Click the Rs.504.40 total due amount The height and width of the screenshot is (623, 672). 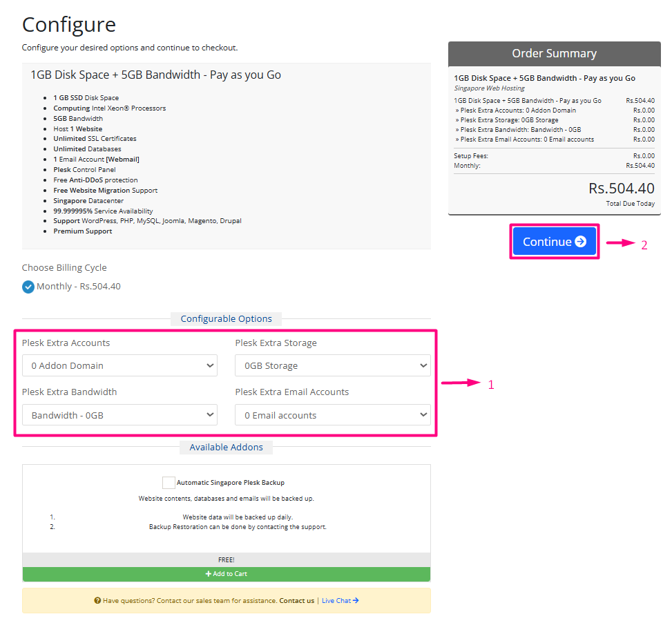point(621,188)
